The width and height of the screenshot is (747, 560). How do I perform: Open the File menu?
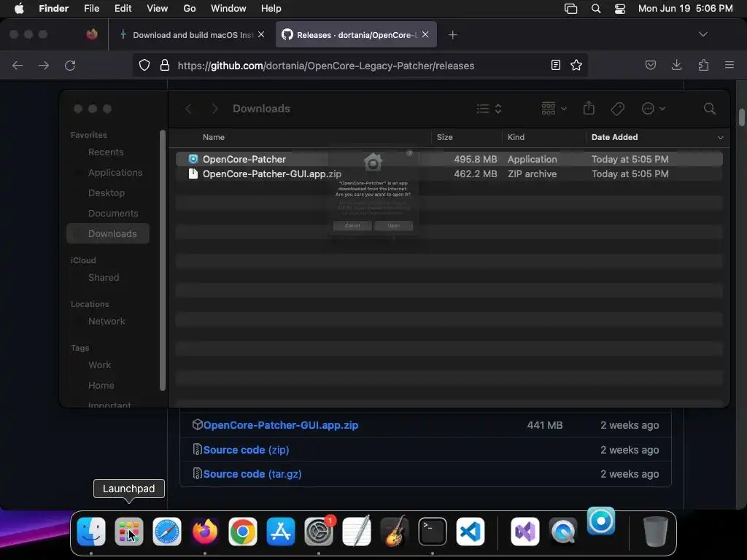click(91, 9)
